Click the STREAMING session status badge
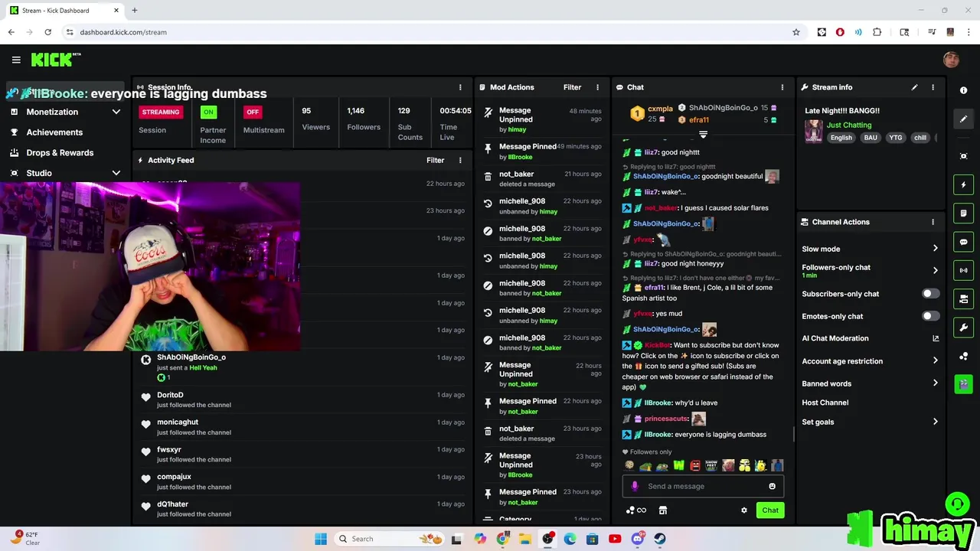 pyautogui.click(x=161, y=112)
